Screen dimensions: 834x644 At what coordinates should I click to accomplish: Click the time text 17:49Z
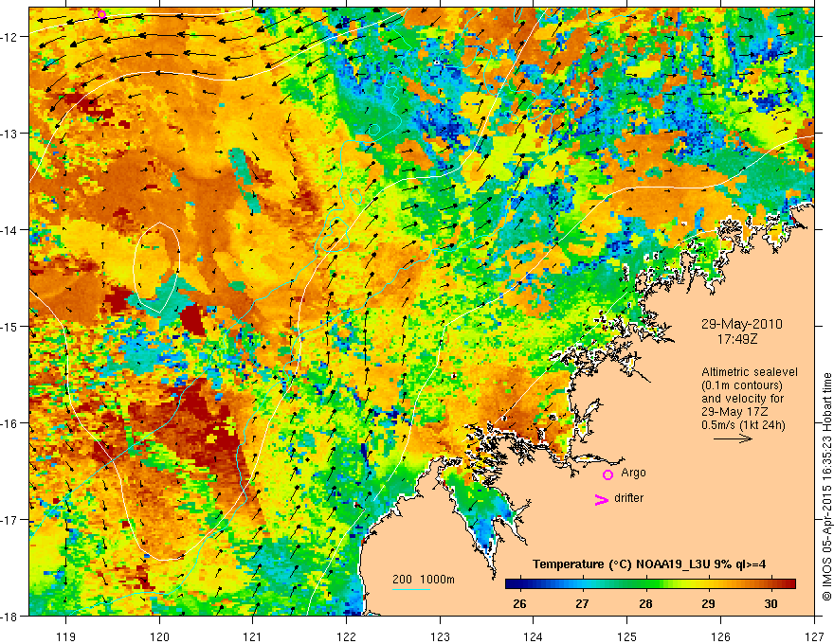click(x=737, y=339)
